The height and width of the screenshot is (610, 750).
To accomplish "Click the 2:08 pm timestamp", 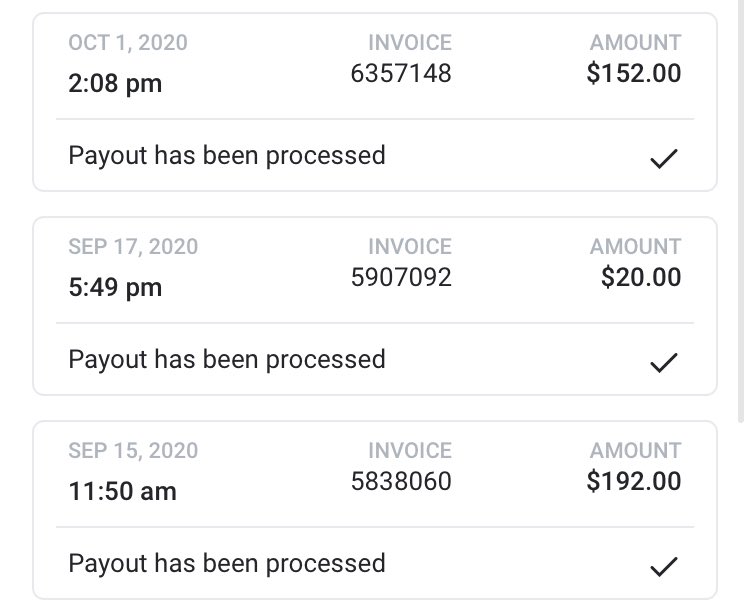I will 115,83.
